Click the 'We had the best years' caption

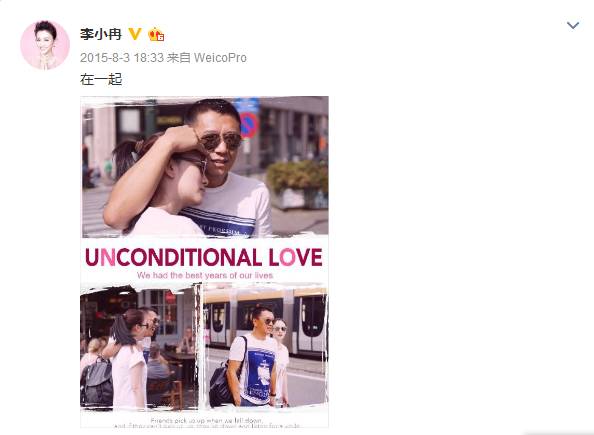click(x=205, y=275)
